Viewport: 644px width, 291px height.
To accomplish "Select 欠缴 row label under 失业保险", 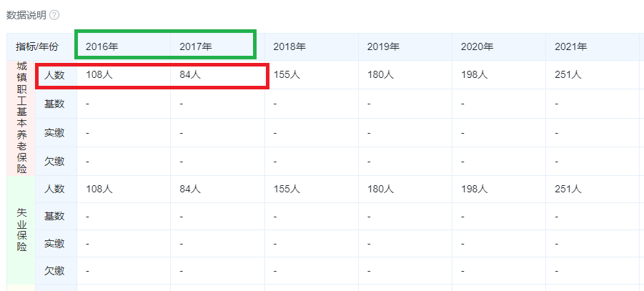I will (54, 270).
